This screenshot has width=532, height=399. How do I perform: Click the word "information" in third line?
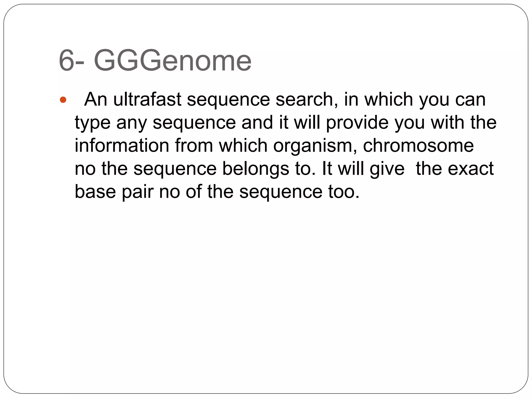coord(122,145)
